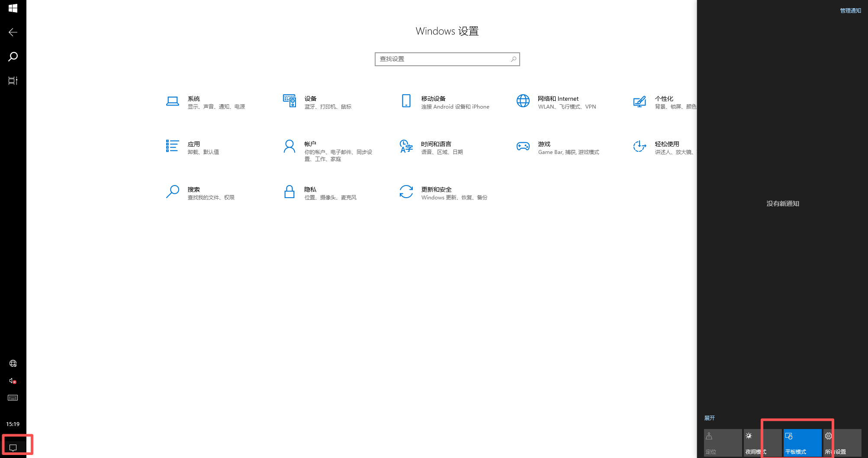
Task: Click the back arrow icon
Action: [13, 32]
